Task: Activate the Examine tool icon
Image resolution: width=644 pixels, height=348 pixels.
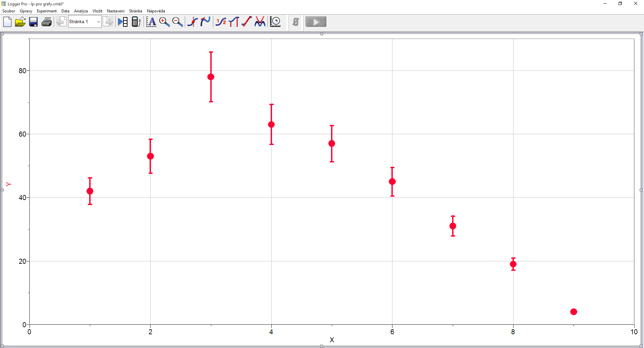Action: coord(193,22)
